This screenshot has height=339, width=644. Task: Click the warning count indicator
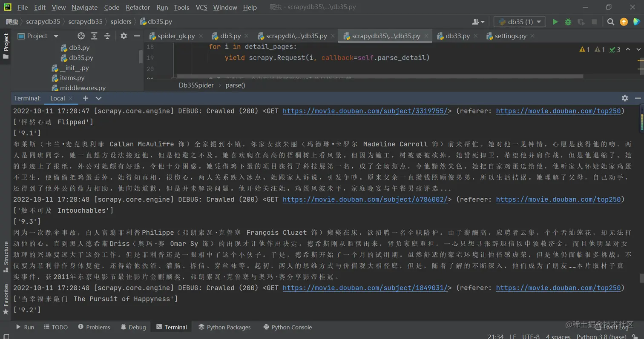tap(584, 50)
